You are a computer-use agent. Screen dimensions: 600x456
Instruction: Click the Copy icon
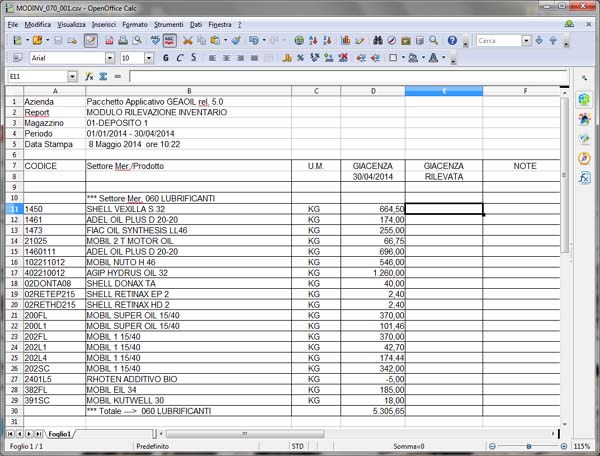[x=201, y=40]
